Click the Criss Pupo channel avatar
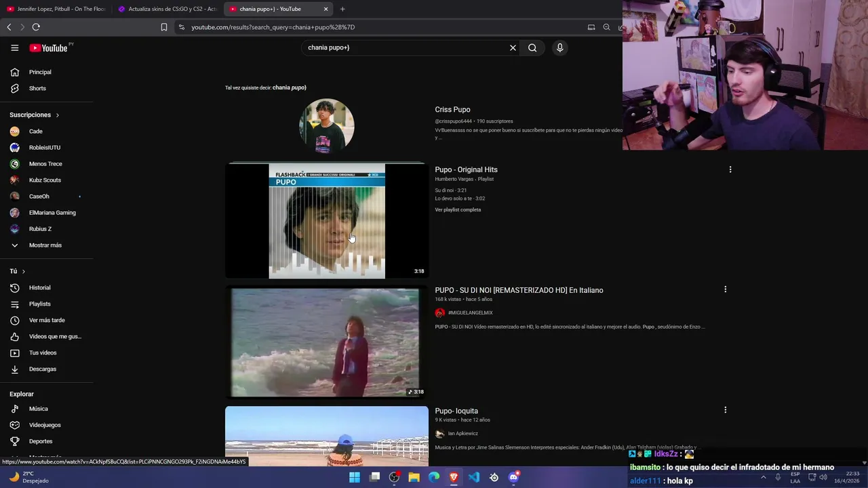868x488 pixels. 327,127
